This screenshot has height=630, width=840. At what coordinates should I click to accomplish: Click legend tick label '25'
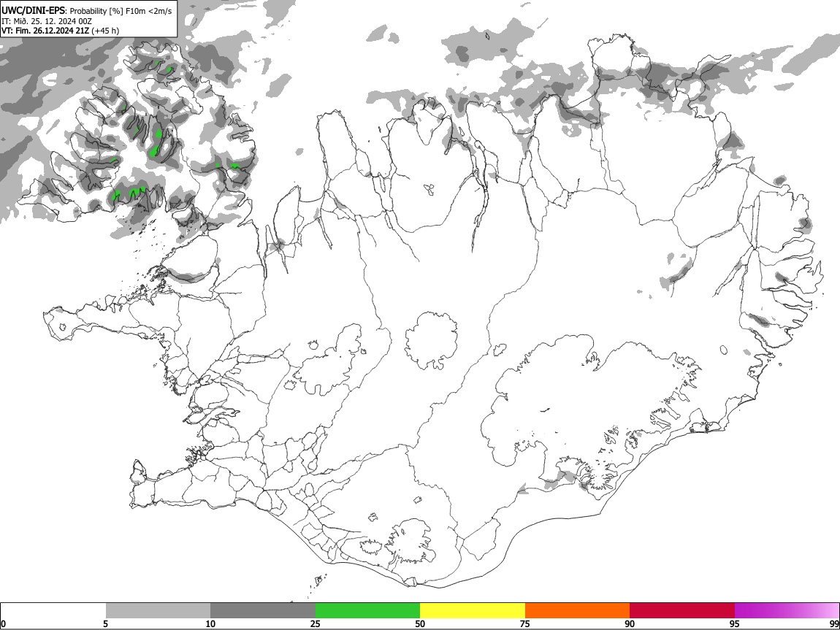pyautogui.click(x=316, y=624)
